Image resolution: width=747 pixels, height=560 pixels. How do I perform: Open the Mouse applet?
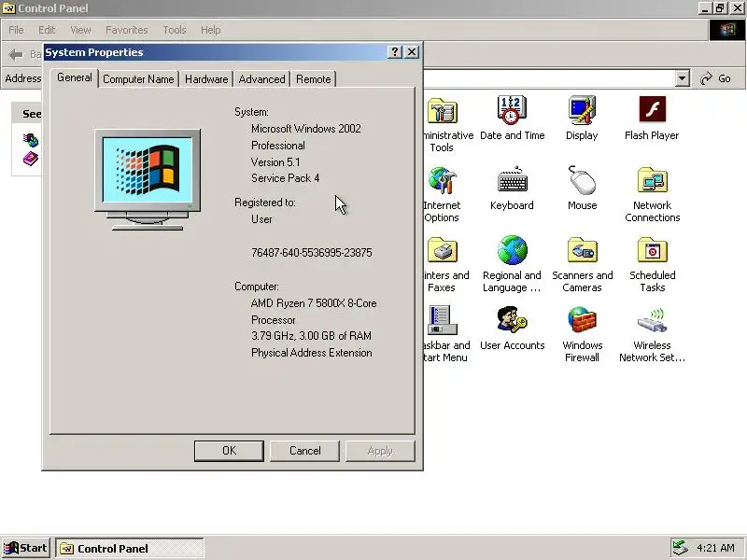click(582, 180)
